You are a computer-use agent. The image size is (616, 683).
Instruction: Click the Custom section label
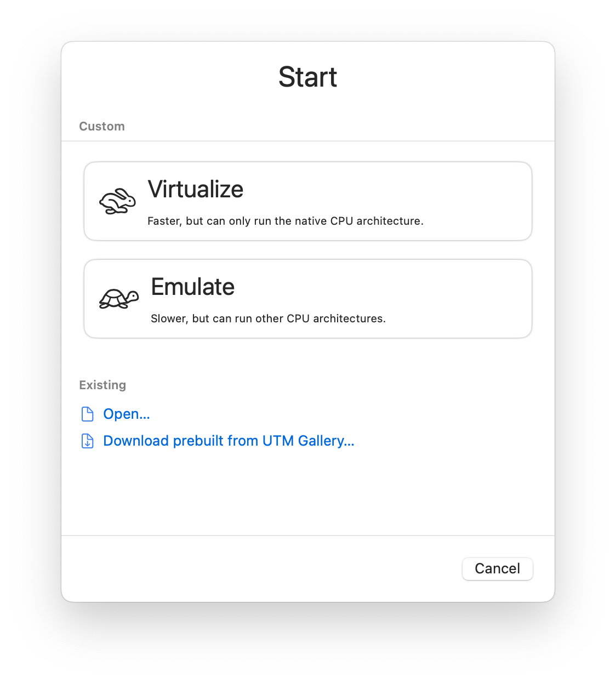coord(102,126)
